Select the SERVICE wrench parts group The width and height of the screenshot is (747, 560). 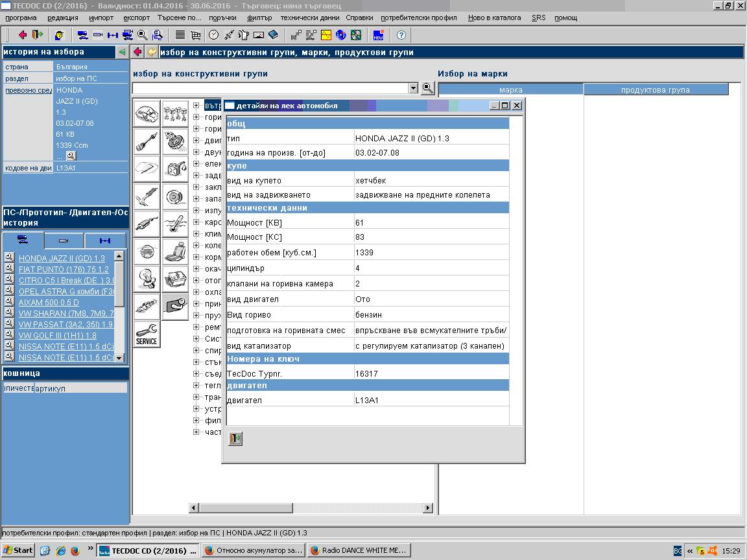pos(147,334)
